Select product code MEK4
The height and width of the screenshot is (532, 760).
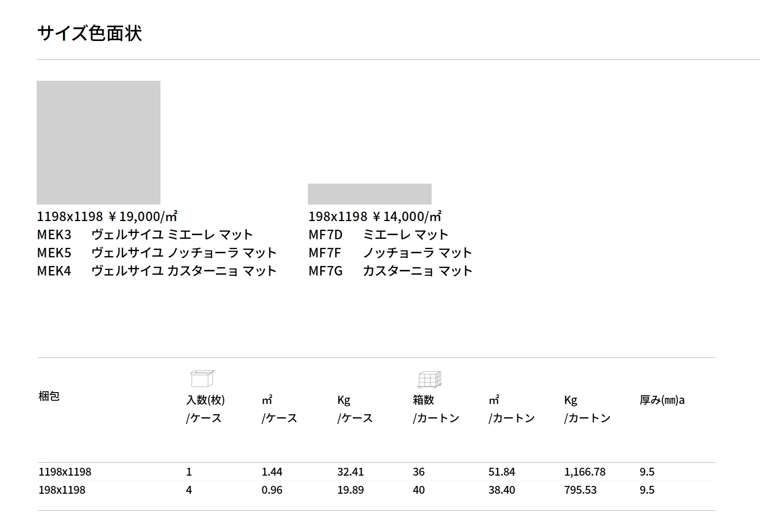coord(54,271)
